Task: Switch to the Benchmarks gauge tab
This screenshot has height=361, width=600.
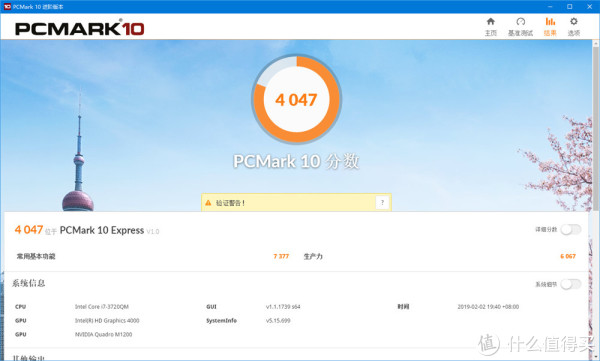Action: pyautogui.click(x=520, y=26)
